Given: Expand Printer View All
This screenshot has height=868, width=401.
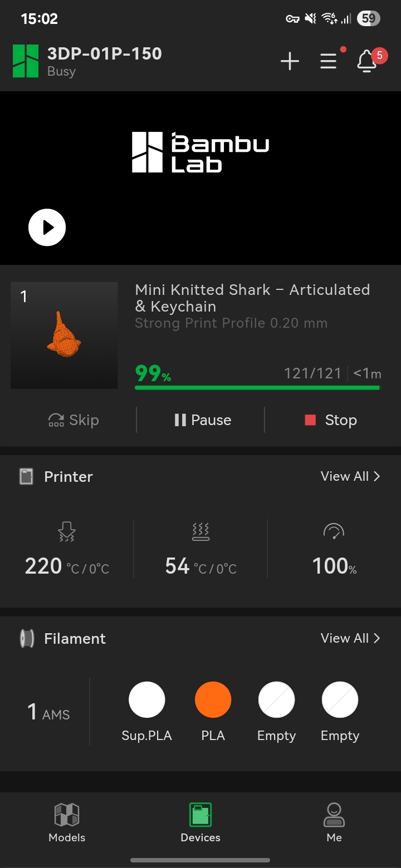Looking at the screenshot, I should click(350, 476).
